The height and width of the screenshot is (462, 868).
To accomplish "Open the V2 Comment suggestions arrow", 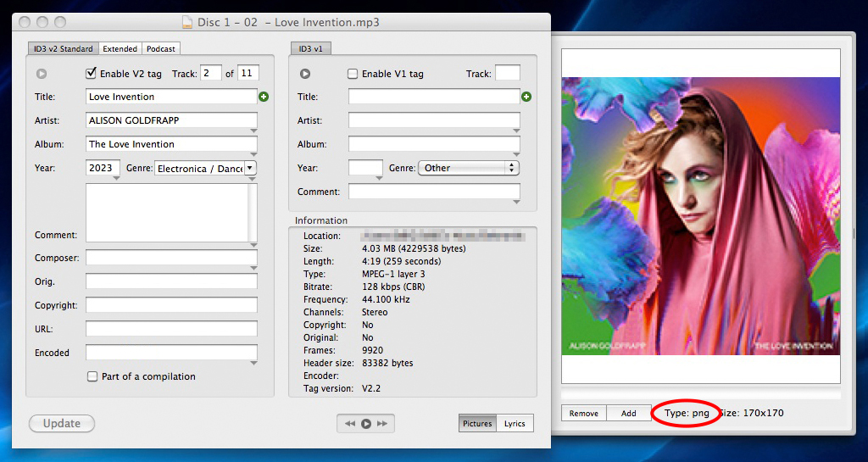I will tap(253, 245).
